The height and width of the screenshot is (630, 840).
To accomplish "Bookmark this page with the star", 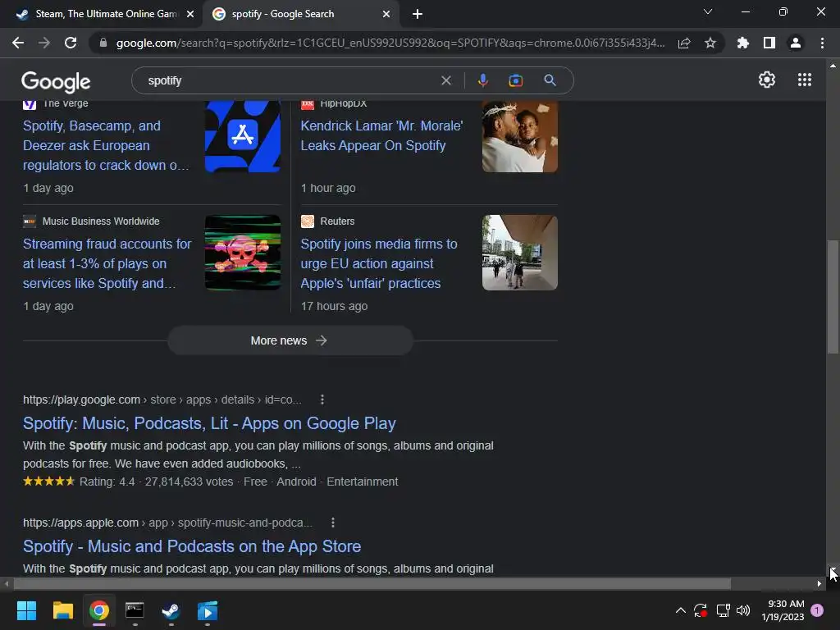I will (x=710, y=43).
